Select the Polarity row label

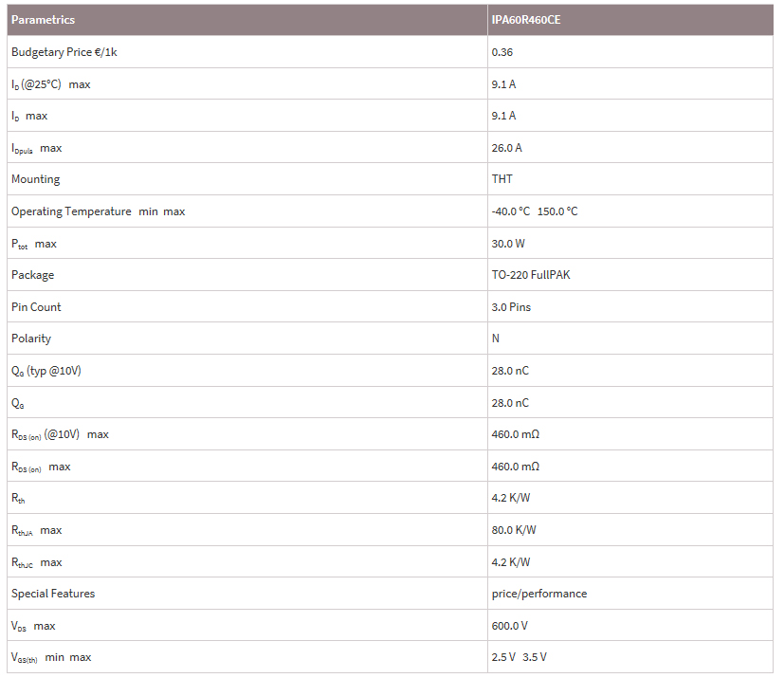[31, 339]
